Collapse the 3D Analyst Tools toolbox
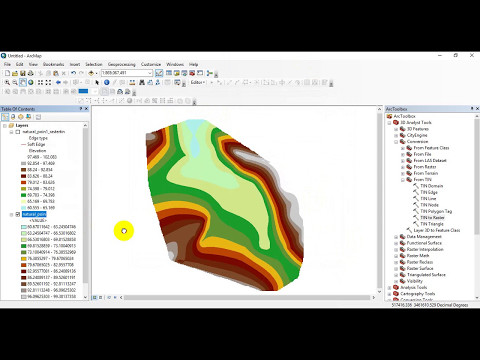480x360 pixels. [x=389, y=123]
